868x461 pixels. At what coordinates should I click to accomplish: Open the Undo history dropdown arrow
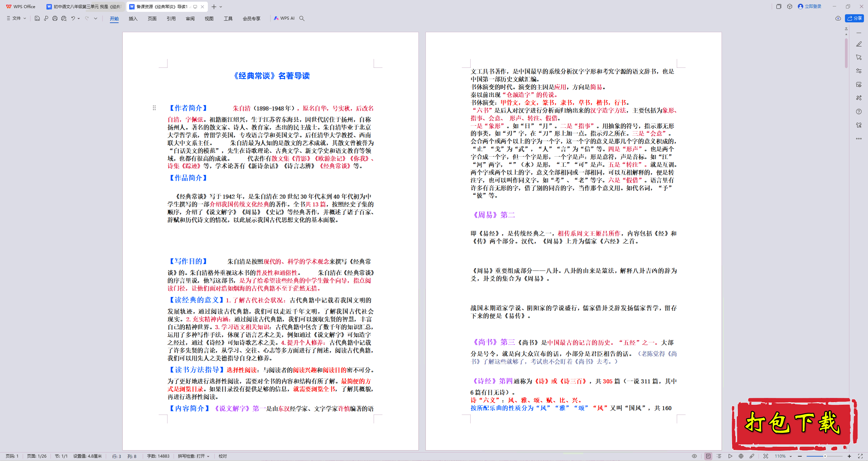pyautogui.click(x=79, y=18)
